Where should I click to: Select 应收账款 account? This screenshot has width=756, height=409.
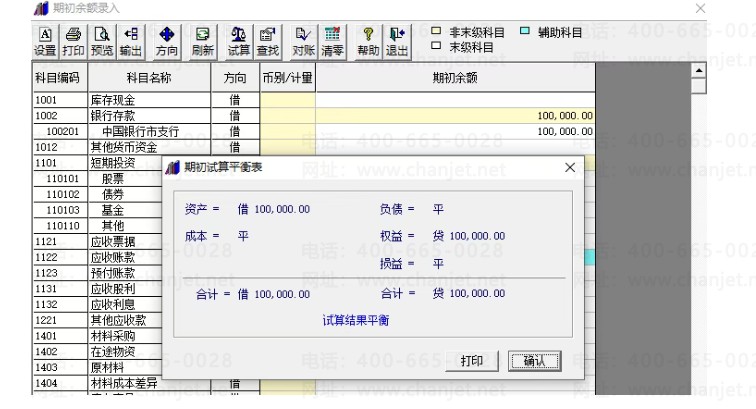(113, 258)
